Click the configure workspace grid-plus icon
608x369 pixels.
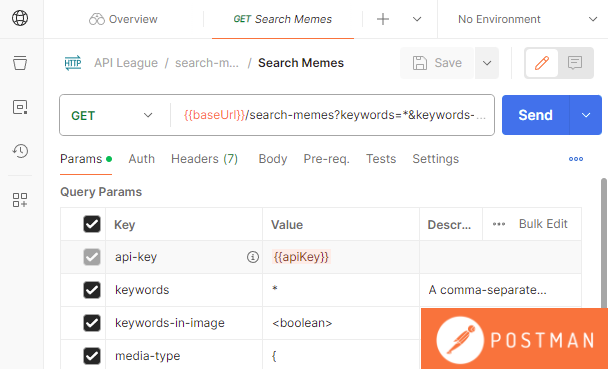click(x=20, y=200)
